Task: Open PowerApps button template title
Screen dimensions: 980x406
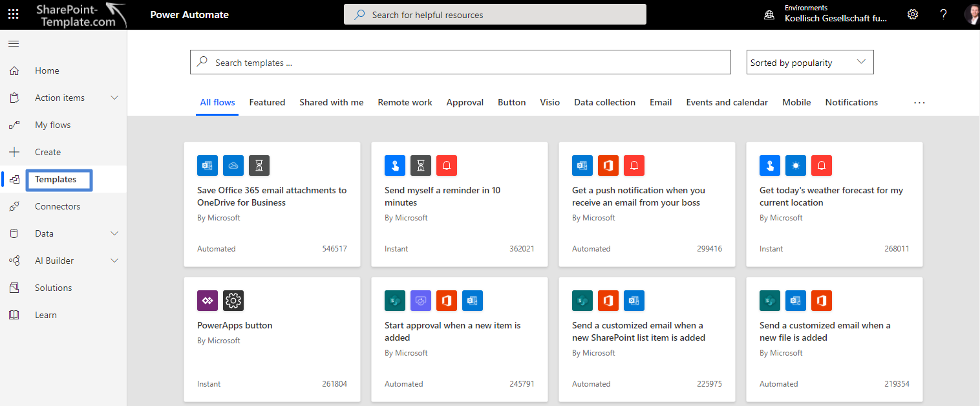Action: coord(235,325)
